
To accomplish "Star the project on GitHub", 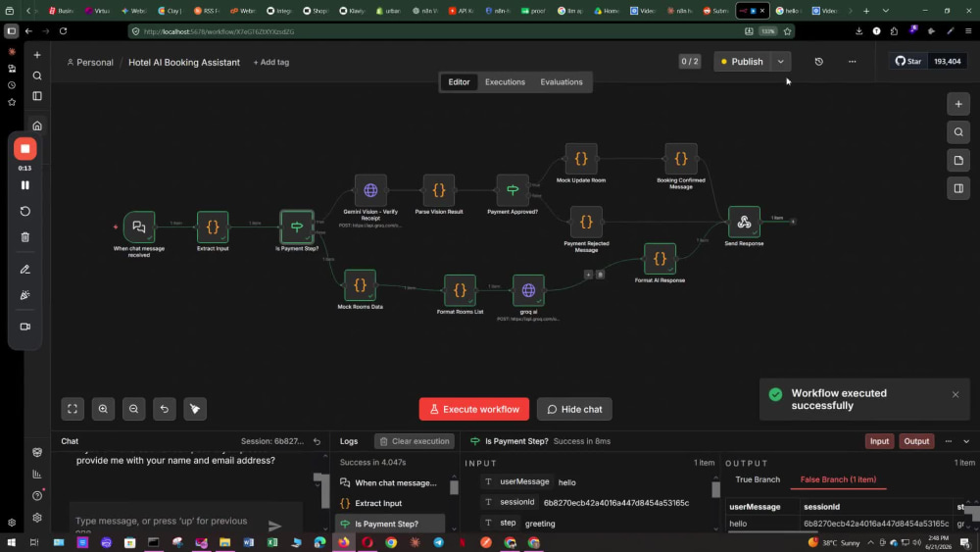I will (x=908, y=61).
